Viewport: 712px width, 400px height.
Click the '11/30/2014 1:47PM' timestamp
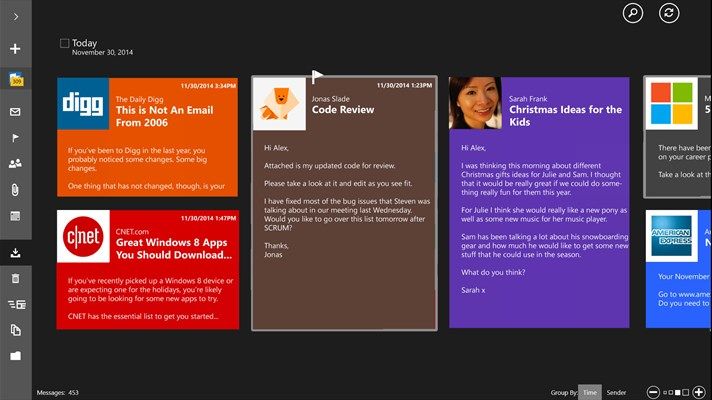tap(208, 218)
